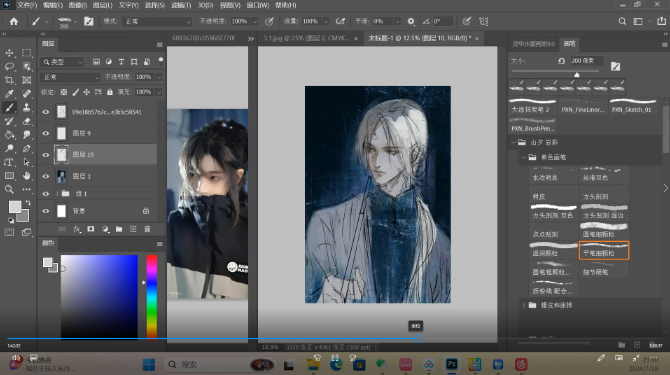670x375 pixels.
Task: Switch to the 3.1.jpg document tab
Action: tap(306, 38)
